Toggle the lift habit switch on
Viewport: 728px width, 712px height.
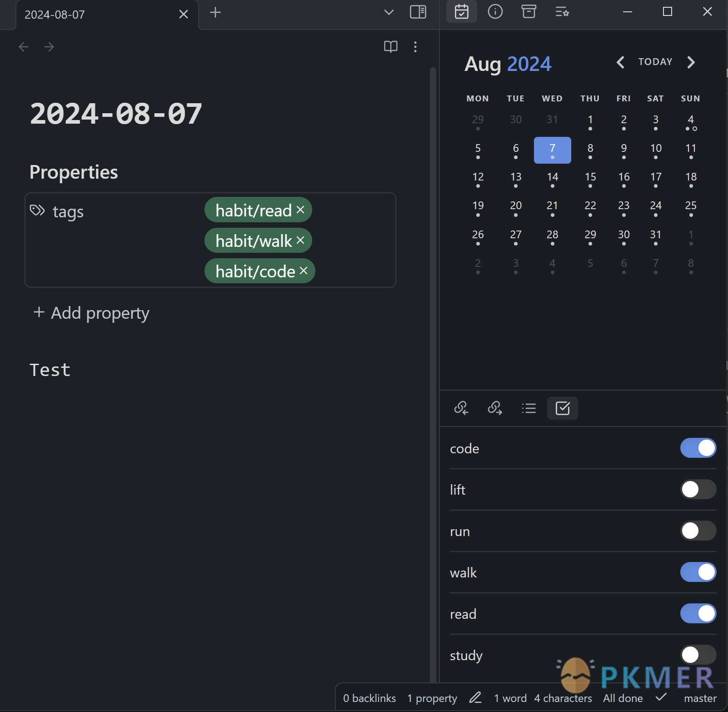(698, 489)
